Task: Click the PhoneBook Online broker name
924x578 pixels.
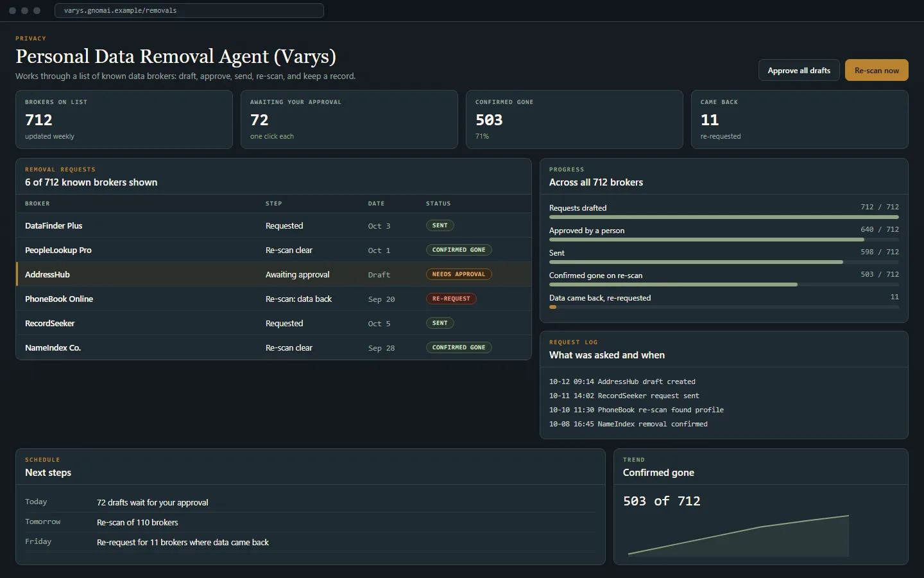Action: click(x=59, y=299)
